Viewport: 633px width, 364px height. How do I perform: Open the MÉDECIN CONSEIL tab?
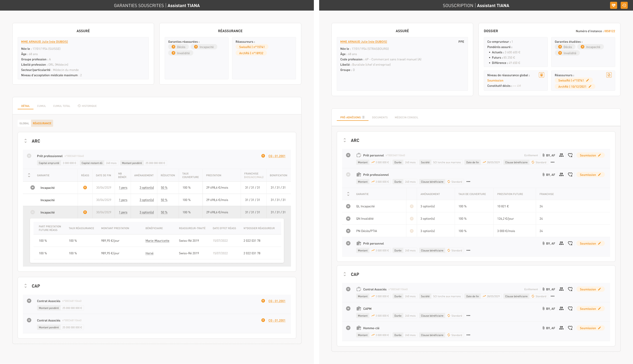pos(406,117)
